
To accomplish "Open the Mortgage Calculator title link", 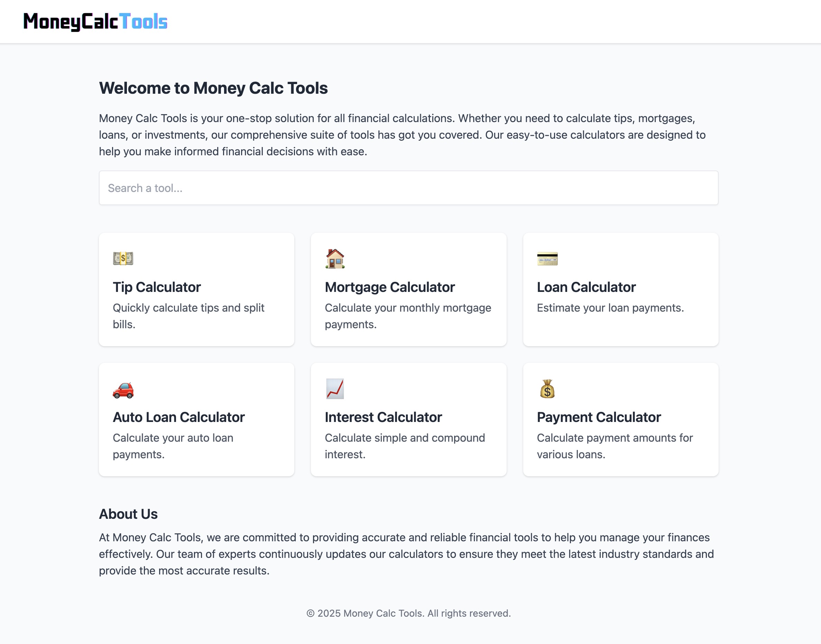I will pyautogui.click(x=390, y=287).
